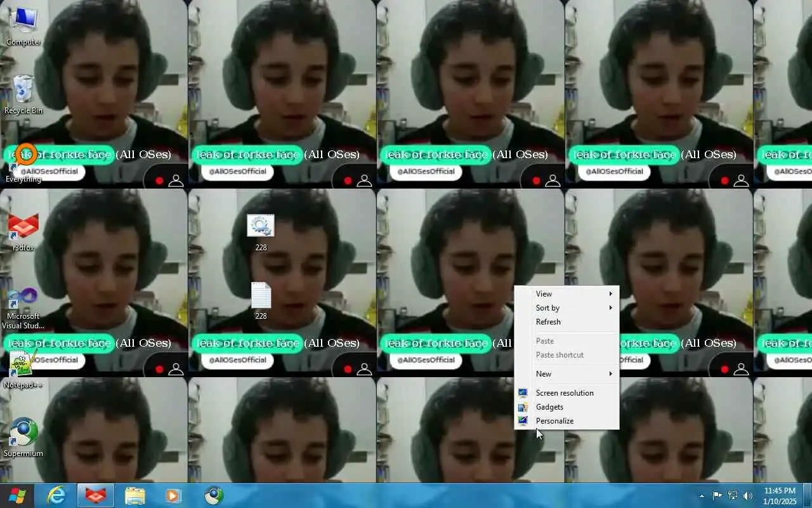This screenshot has height=508, width=812.
Task: Click the New submenu arrow
Action: pyautogui.click(x=611, y=374)
